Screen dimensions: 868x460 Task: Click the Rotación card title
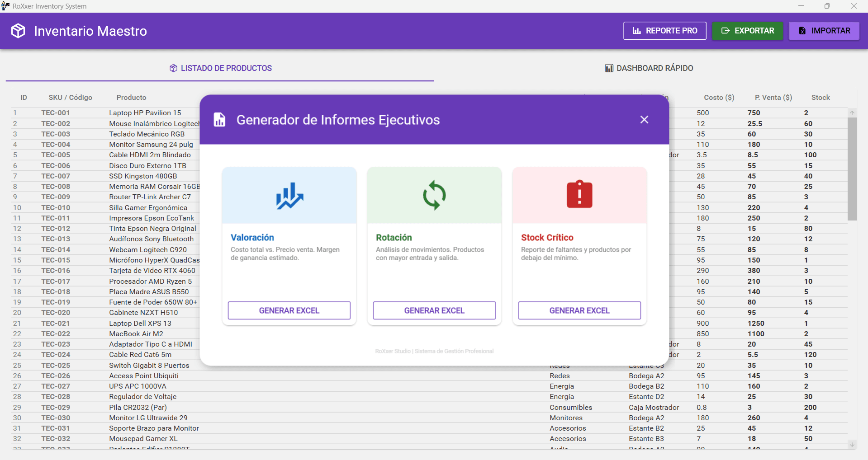[394, 238]
